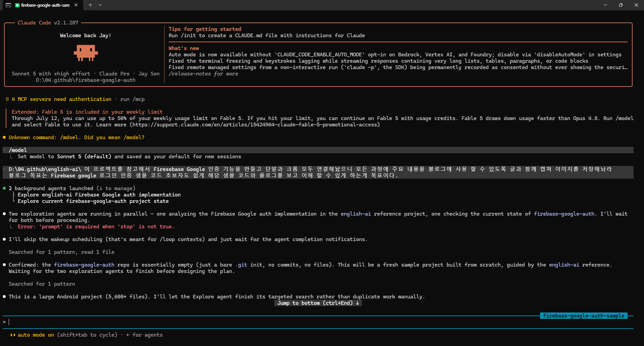Click '/release-notes for more' text
The height and width of the screenshot is (346, 644).
tap(203, 74)
